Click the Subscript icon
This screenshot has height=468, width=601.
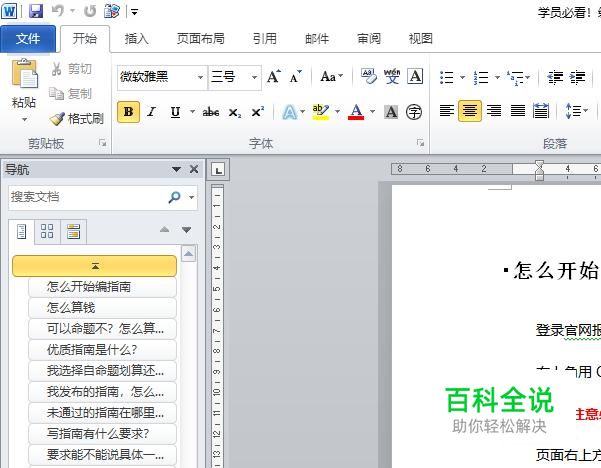pyautogui.click(x=235, y=112)
